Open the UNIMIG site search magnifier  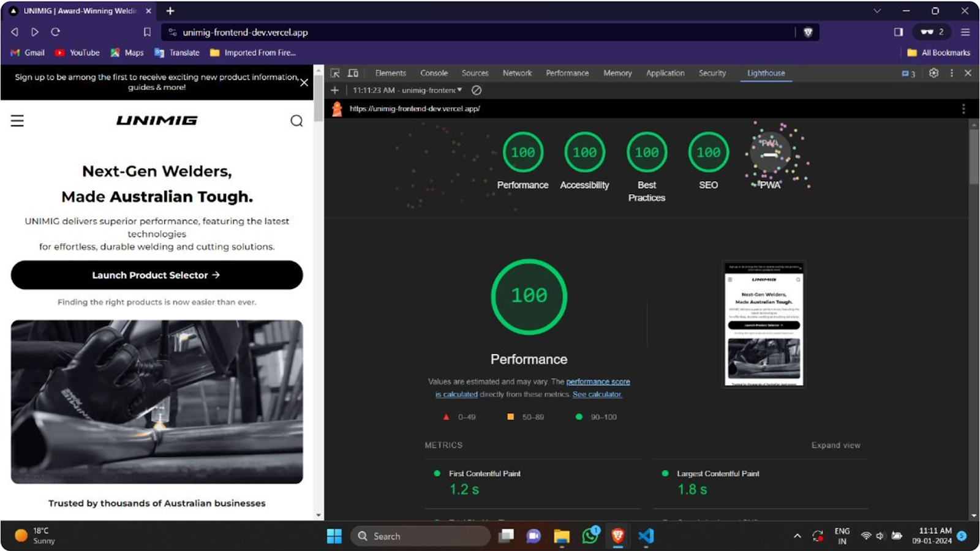296,121
